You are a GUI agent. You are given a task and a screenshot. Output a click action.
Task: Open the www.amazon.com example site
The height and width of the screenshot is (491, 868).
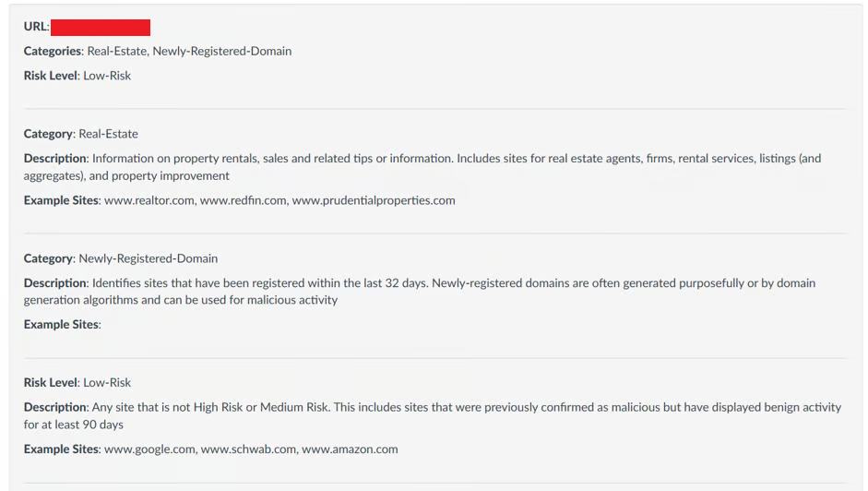350,449
